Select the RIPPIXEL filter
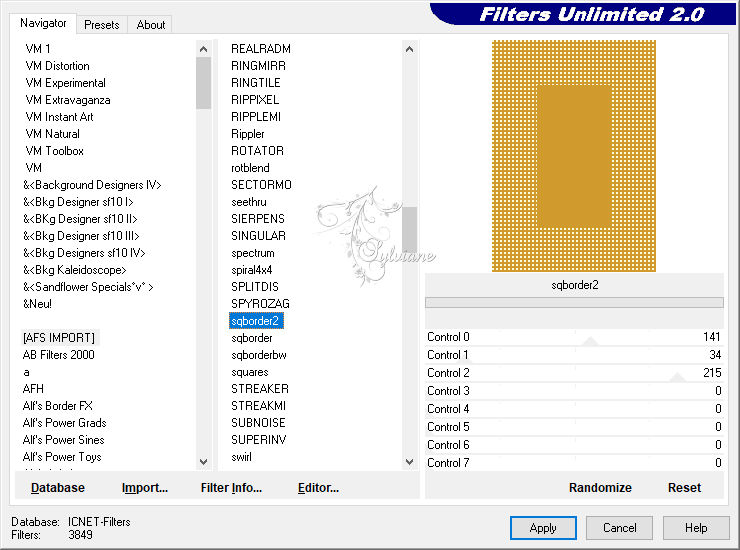The width and height of the screenshot is (740, 550). (x=255, y=100)
